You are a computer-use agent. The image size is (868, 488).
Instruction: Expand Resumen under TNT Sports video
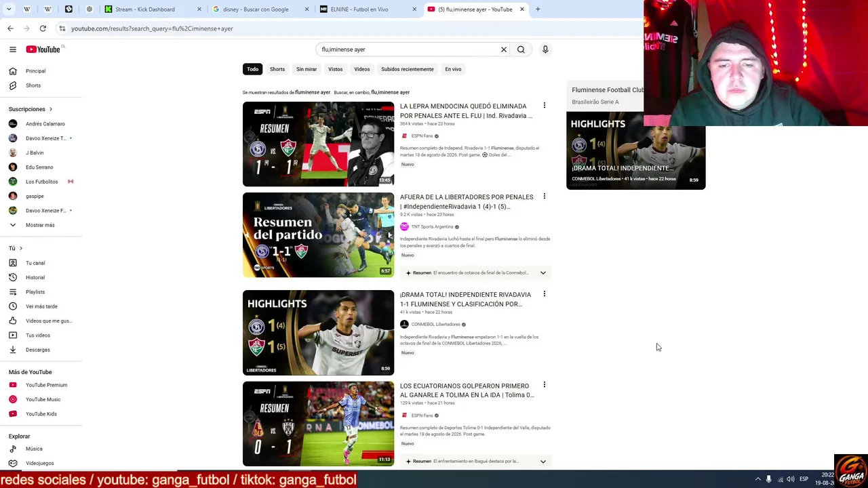pos(542,273)
